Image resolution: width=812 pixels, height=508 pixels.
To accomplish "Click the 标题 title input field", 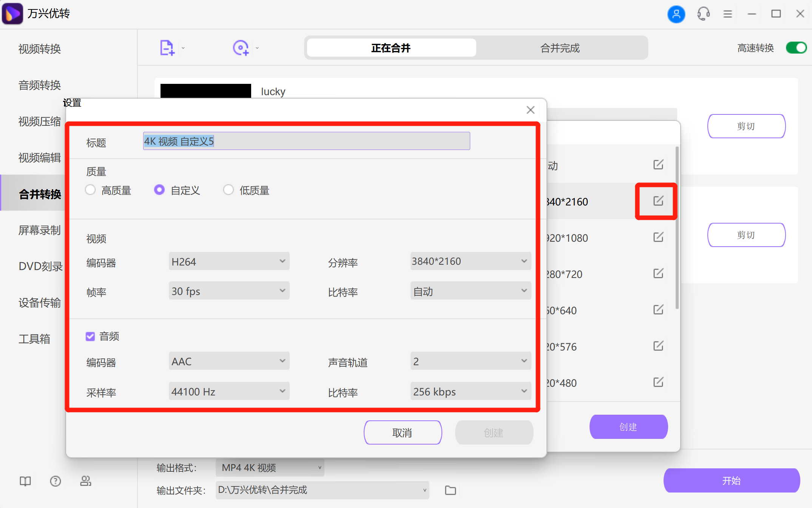I will coord(306,141).
